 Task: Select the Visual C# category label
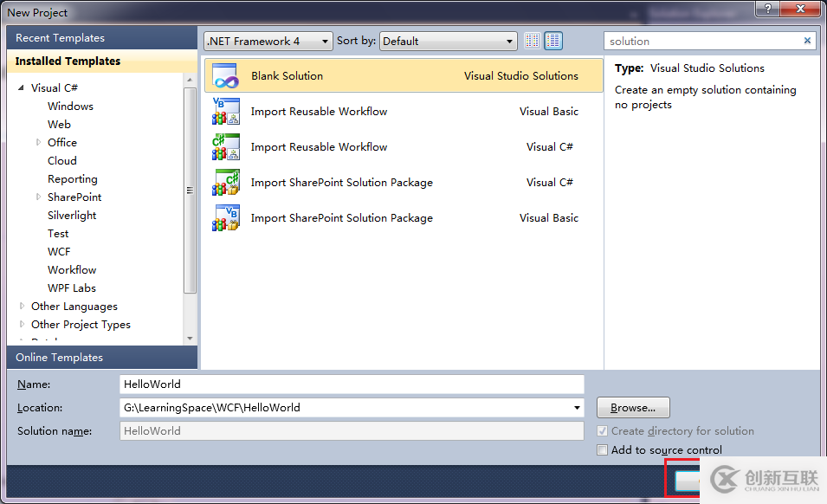55,88
